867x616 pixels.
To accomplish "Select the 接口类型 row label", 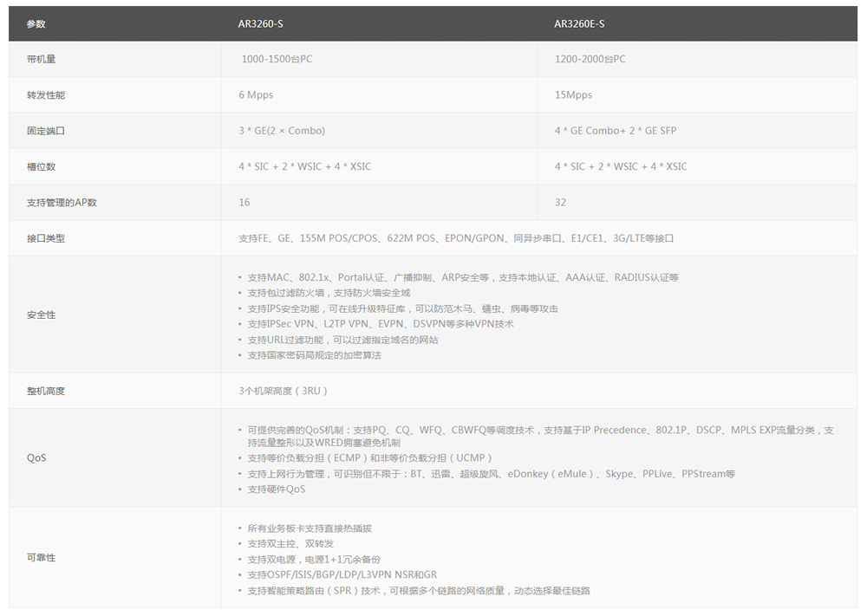I will [x=42, y=237].
